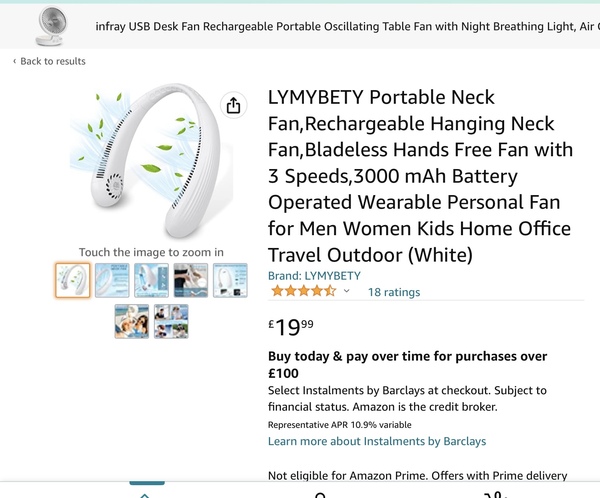Viewport: 600px width, 498px height.
Task: Open the Brand: LYMYBETY link
Action: (314, 275)
